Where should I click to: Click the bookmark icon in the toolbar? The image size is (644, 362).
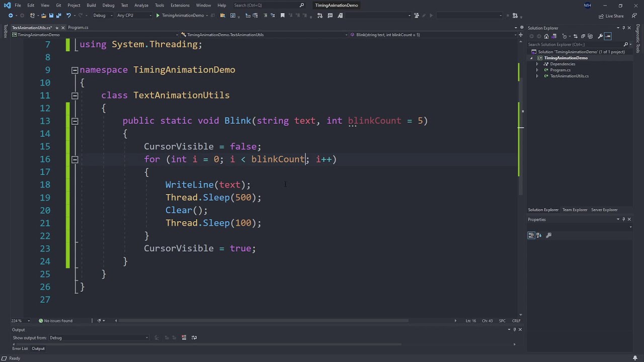(282, 16)
